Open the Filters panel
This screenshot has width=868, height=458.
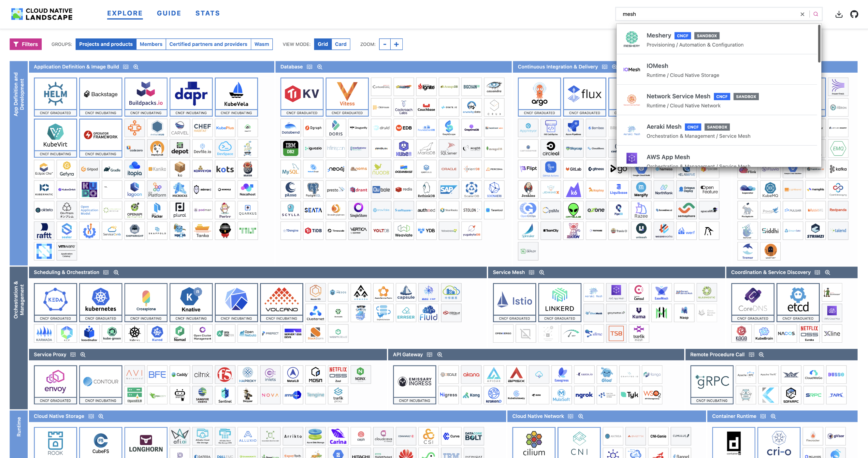[26, 44]
